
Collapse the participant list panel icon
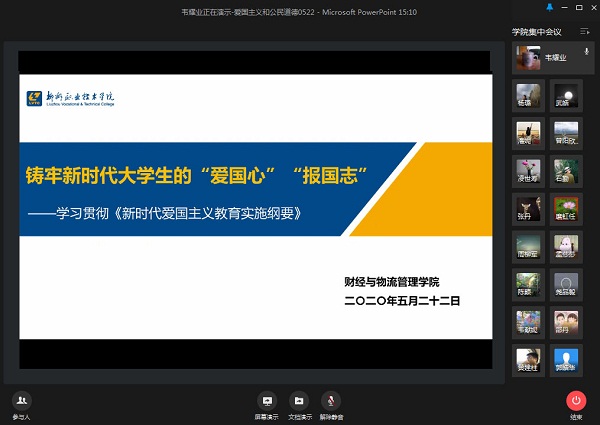point(585,32)
